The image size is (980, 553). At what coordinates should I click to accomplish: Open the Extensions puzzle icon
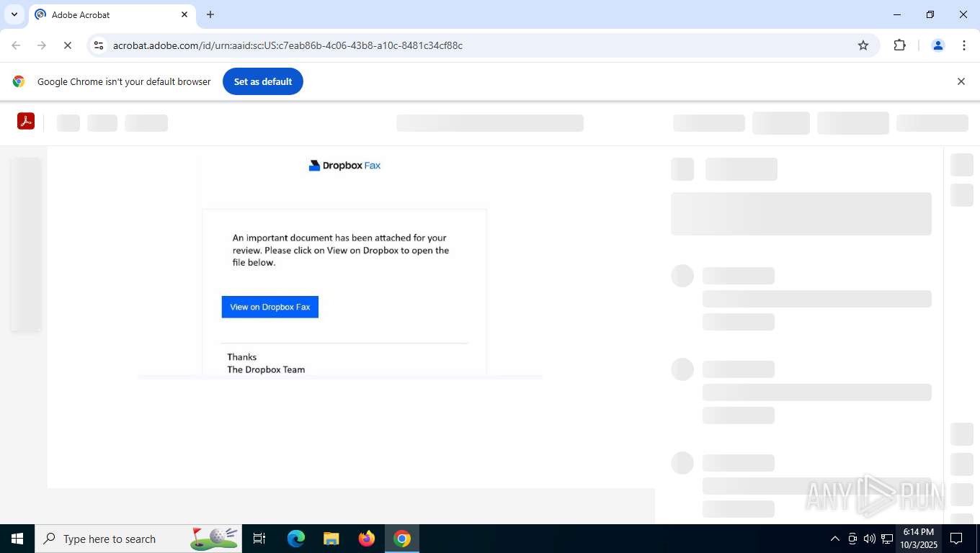coord(899,45)
